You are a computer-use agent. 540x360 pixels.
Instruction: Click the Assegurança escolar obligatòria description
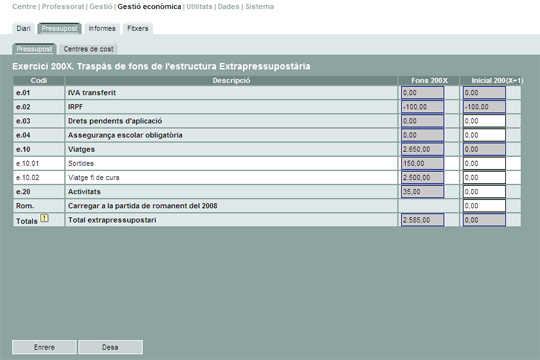[125, 135]
